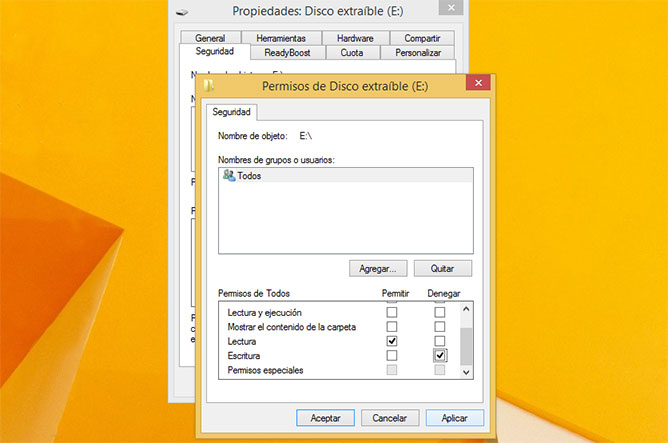Viewport: 668px width, 443px height.
Task: Check Permitir for Mostrar el contenido de la carpeta
Action: (x=392, y=327)
